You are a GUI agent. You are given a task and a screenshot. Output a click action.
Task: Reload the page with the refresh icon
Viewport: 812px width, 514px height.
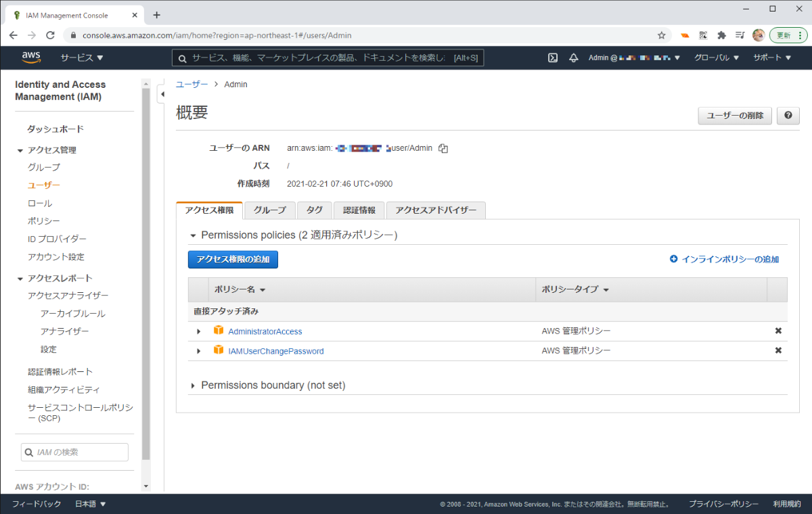tap(51, 35)
